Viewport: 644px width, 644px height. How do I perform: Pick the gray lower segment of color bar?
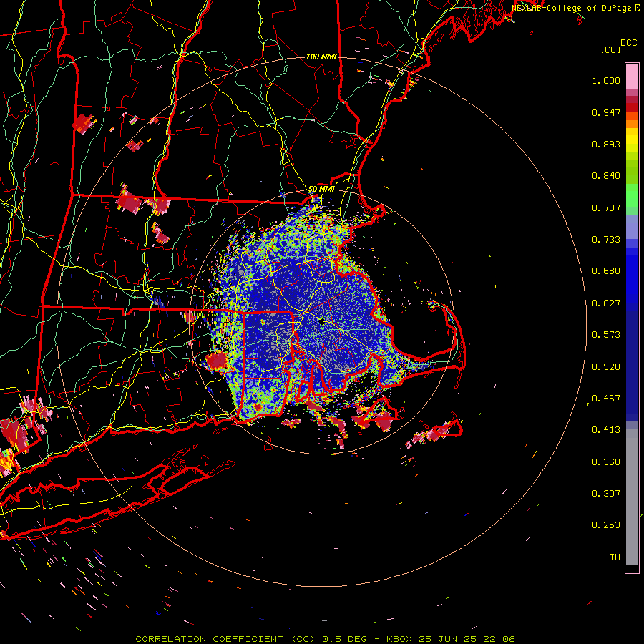(632, 497)
